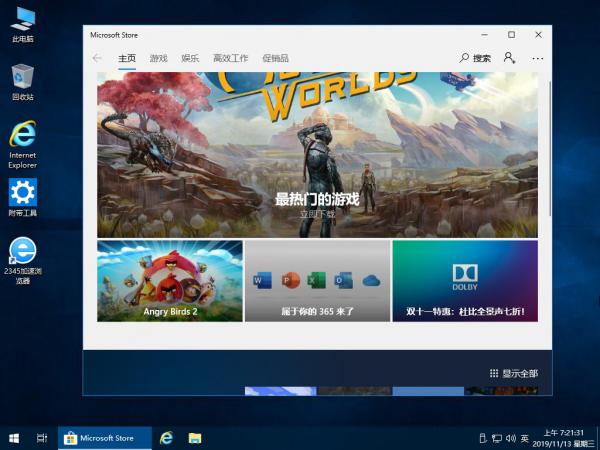Click the PowerPoint icon in 365 tile
The width and height of the screenshot is (600, 450).
(290, 280)
